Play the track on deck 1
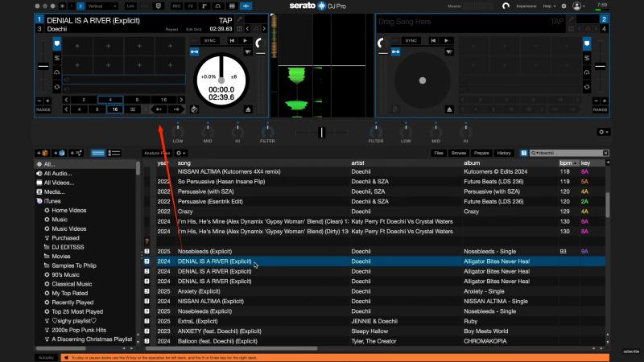 click(x=246, y=41)
